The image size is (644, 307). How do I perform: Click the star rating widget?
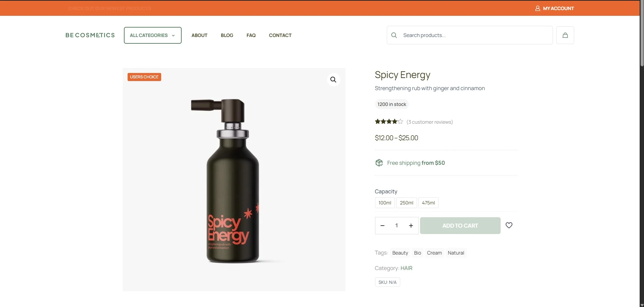coord(389,122)
